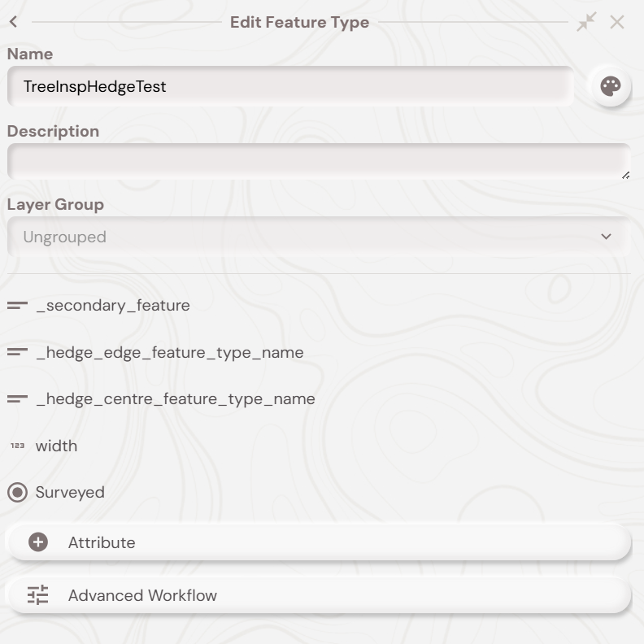Screen dimensions: 644x644
Task: Click the 123 number icon beside width
Action: tap(17, 446)
